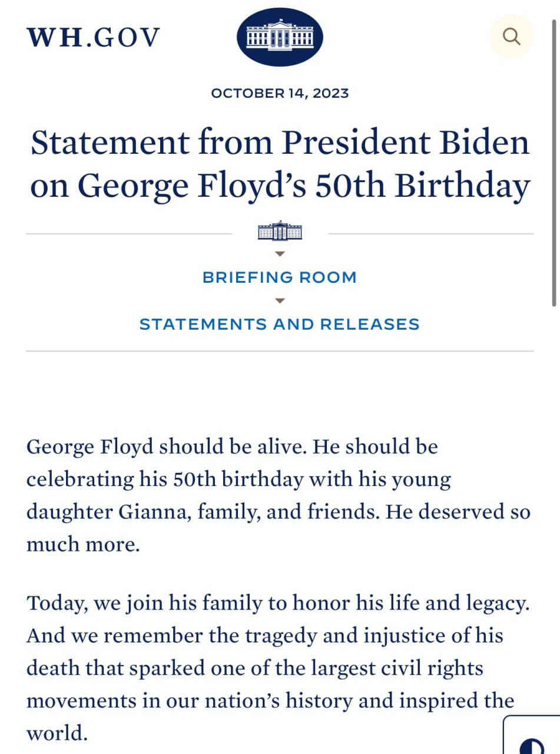560x754 pixels.
Task: Click the brown triangle above BRIEFING ROOM
Action: 280,254
